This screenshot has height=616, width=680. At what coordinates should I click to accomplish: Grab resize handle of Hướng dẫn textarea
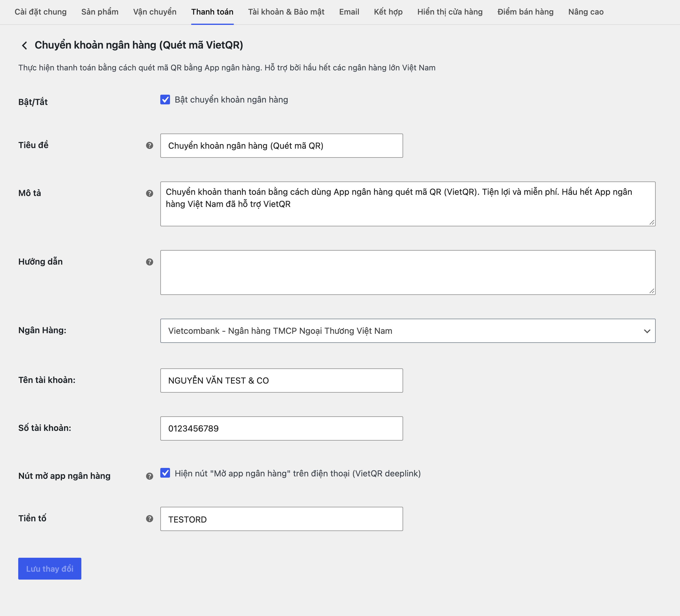(x=652, y=291)
